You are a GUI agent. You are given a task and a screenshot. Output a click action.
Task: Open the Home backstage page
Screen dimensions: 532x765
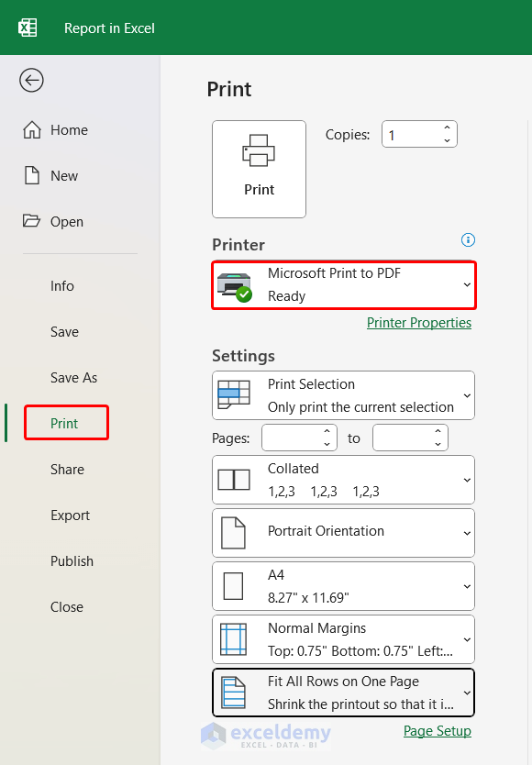[69, 130]
